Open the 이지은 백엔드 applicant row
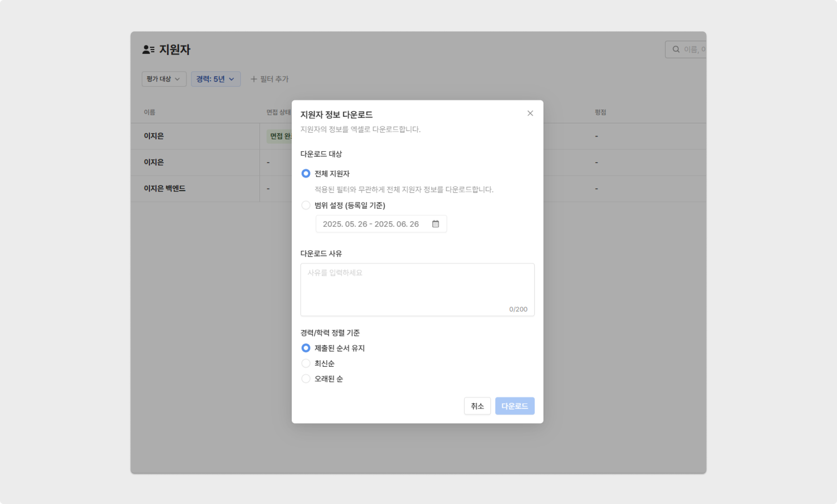Screen dimensions: 837x504 (165, 188)
